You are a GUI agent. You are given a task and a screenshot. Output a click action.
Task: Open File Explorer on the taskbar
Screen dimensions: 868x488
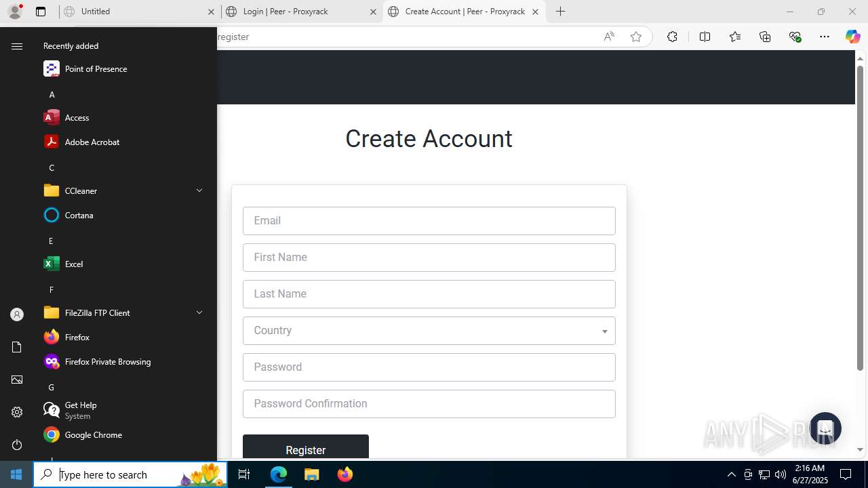(x=312, y=474)
